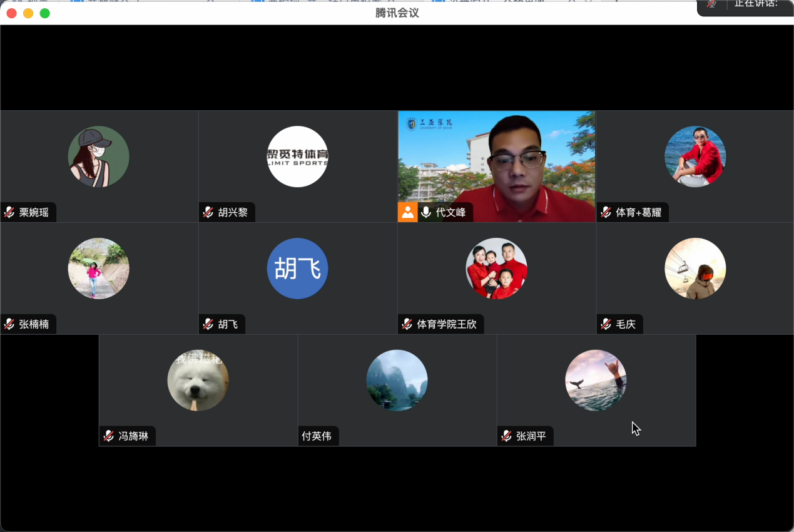This screenshot has height=532, width=794.
Task: Toggle 张楠楠's muted microphone
Action: [x=8, y=324]
